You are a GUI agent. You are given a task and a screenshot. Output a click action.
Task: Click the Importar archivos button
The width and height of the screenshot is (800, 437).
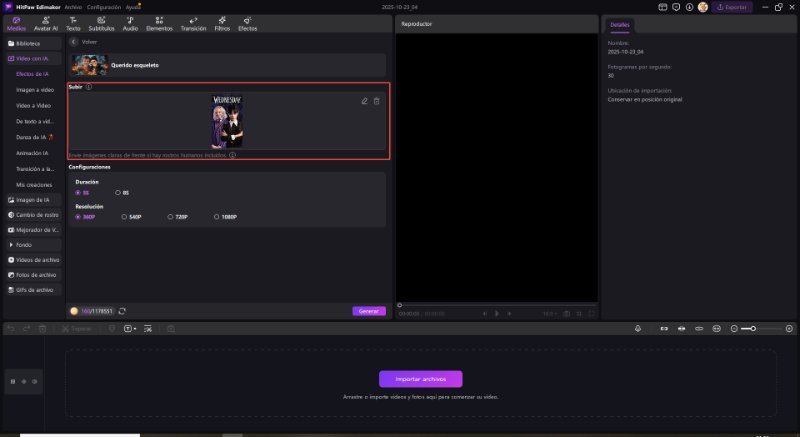point(420,379)
